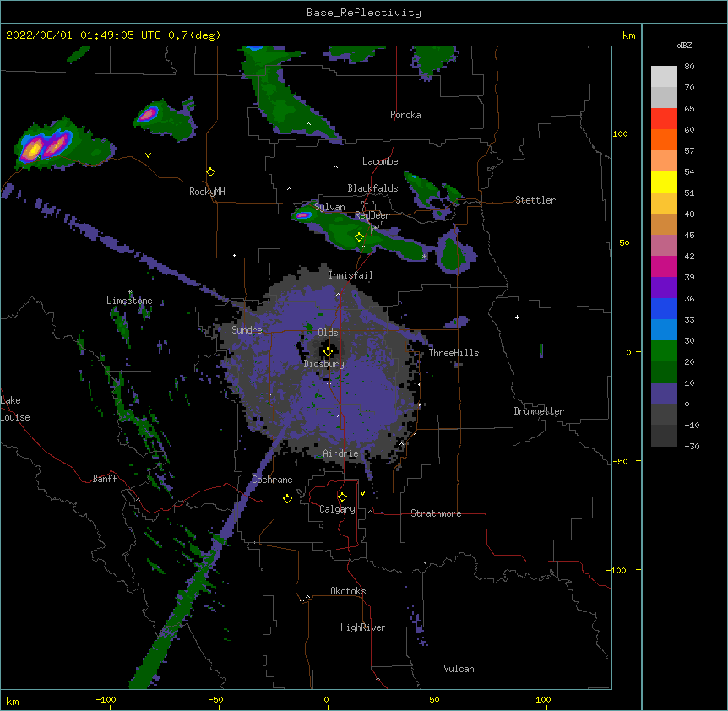Click the Sundre town label

pos(247,330)
